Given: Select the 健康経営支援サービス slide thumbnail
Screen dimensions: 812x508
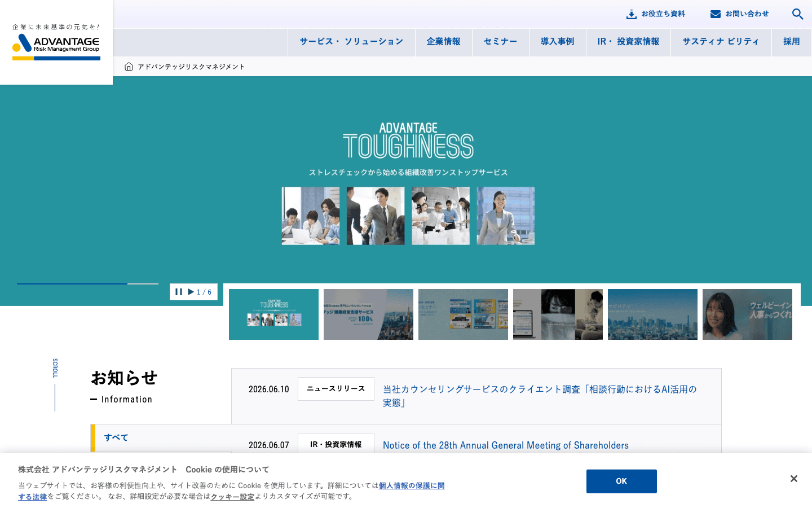Looking at the screenshot, I should pyautogui.click(x=368, y=314).
